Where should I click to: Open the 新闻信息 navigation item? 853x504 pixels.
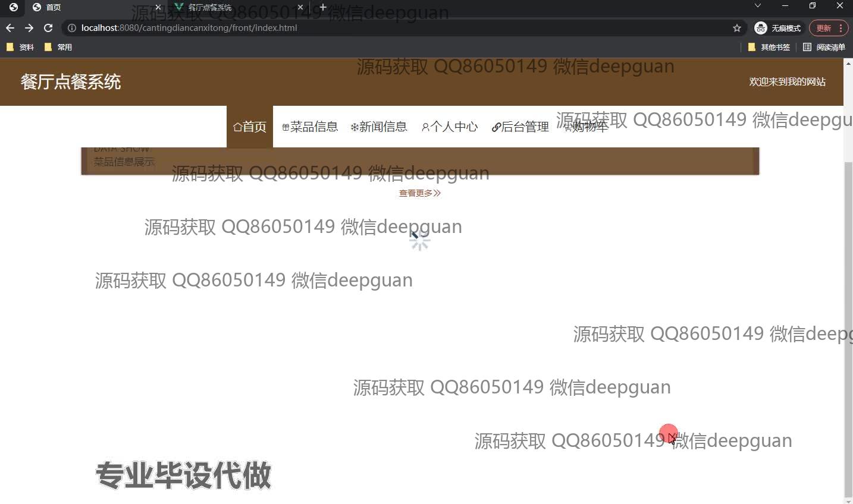coord(379,127)
